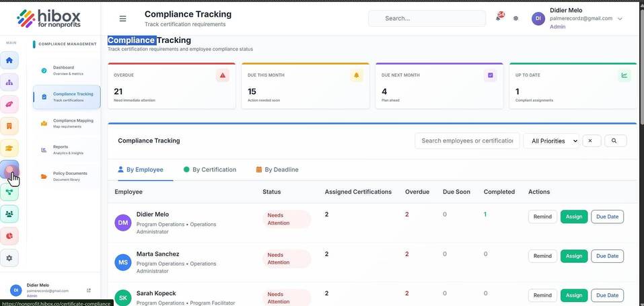Click Due Date for Didier Melo
644x306 pixels.
[607, 217]
